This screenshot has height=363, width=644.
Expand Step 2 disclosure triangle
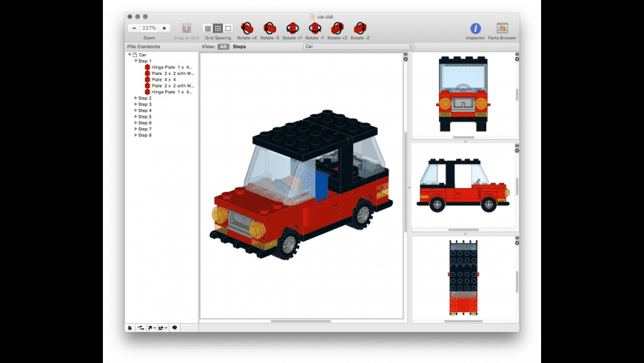pyautogui.click(x=135, y=98)
